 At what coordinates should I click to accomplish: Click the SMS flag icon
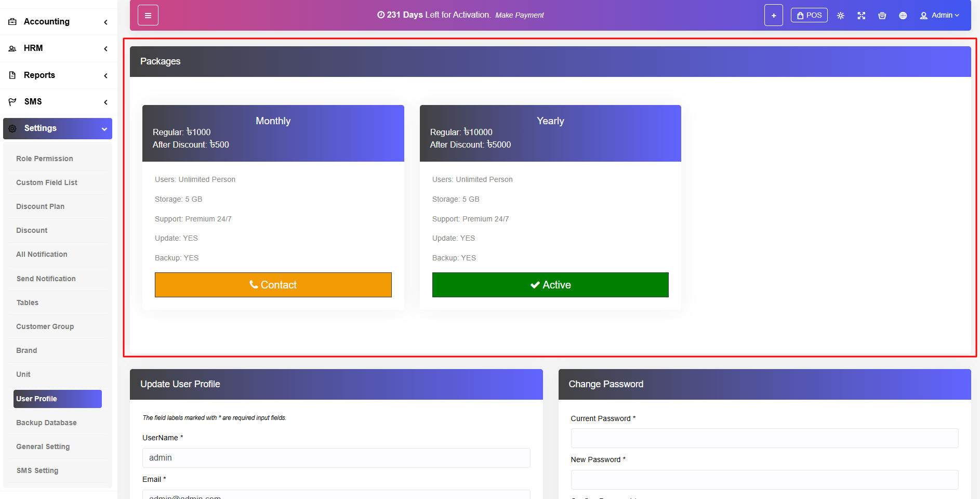click(12, 102)
